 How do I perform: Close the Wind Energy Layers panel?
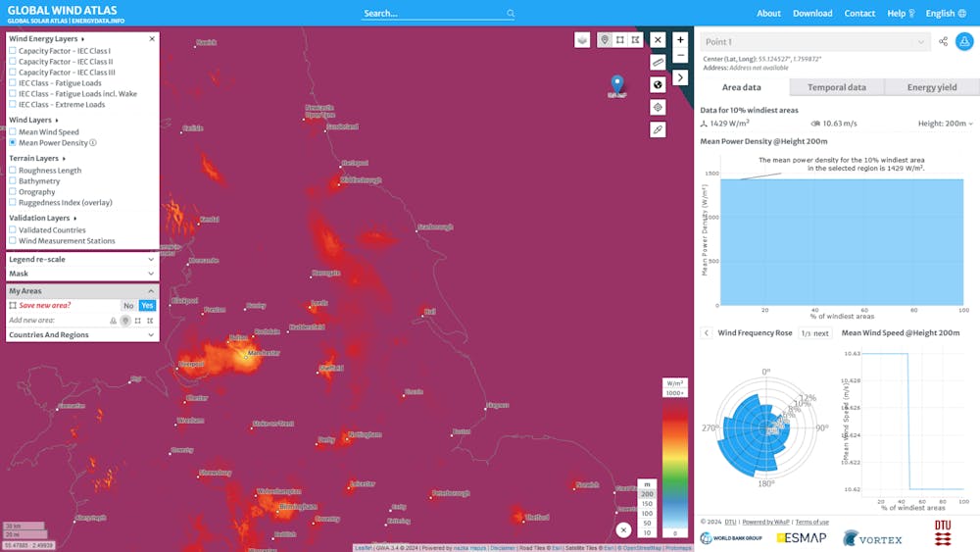(152, 39)
